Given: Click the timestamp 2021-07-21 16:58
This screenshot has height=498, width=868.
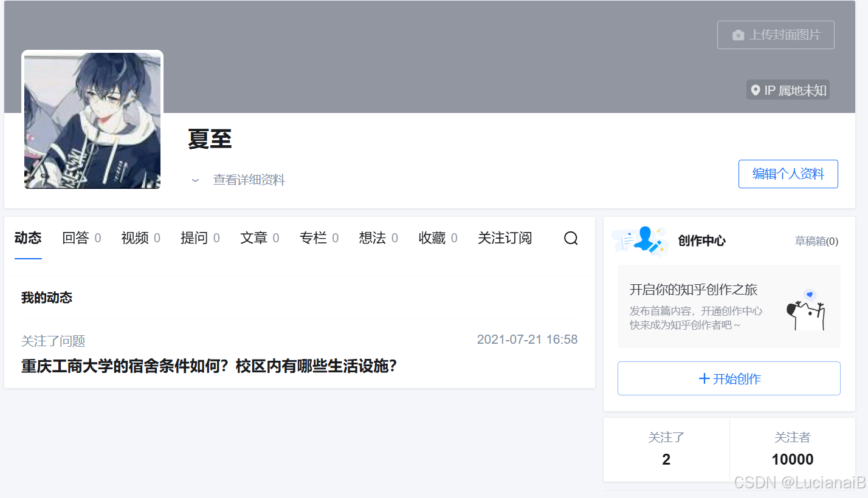Looking at the screenshot, I should [x=527, y=339].
